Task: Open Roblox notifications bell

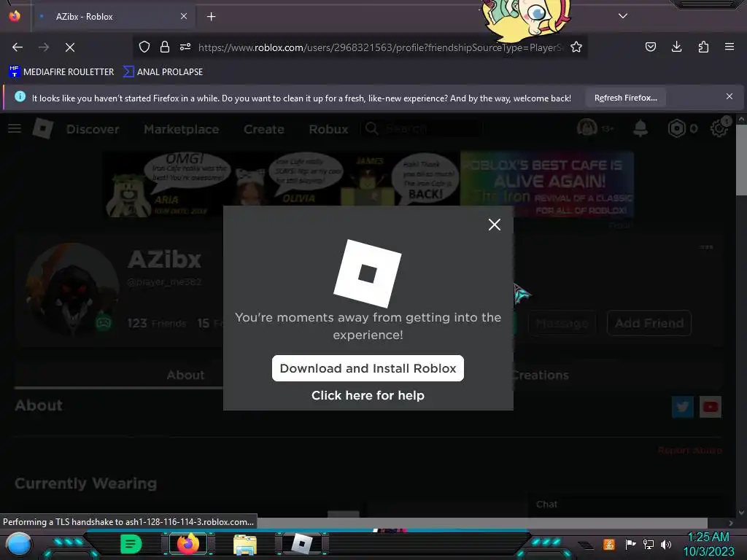Action: (x=640, y=128)
